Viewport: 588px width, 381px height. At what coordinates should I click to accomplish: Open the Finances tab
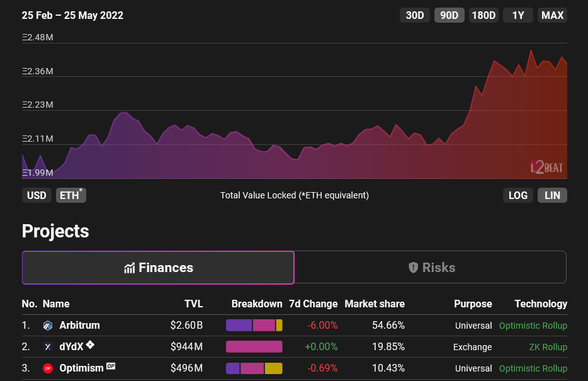(158, 268)
